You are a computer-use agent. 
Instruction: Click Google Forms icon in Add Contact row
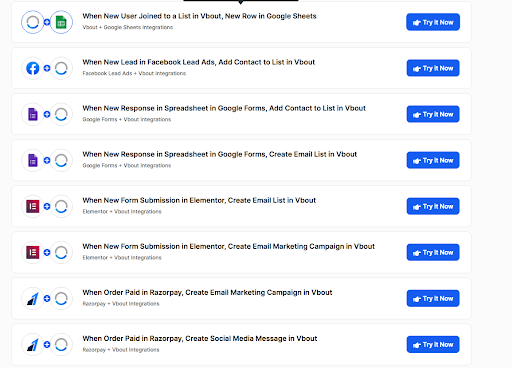pos(33,114)
